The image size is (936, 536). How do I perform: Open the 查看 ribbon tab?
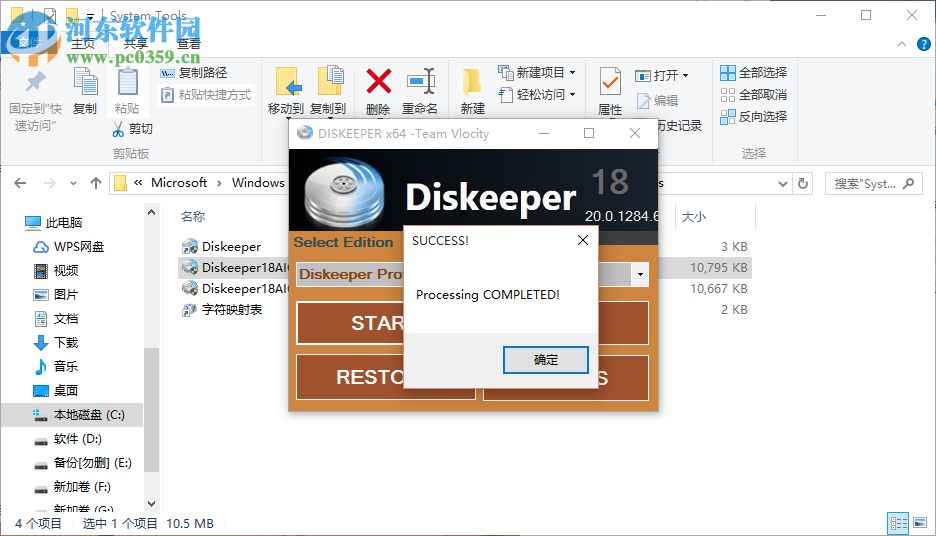[189, 44]
